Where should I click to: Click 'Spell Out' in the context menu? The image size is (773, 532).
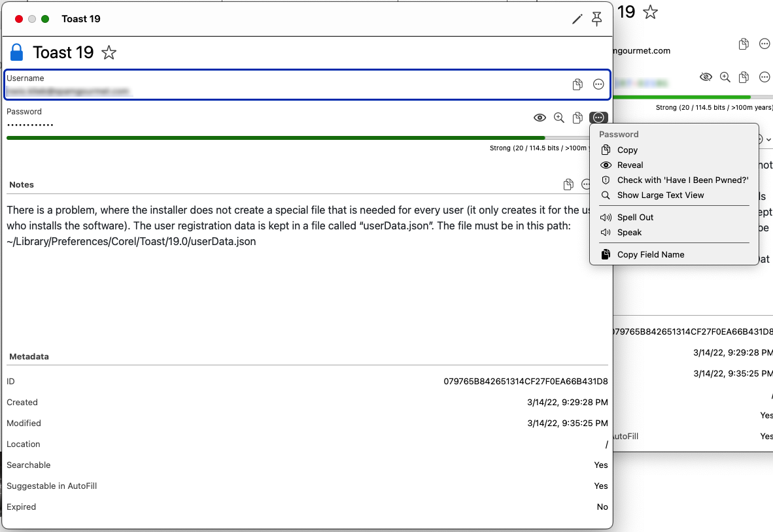tap(635, 218)
